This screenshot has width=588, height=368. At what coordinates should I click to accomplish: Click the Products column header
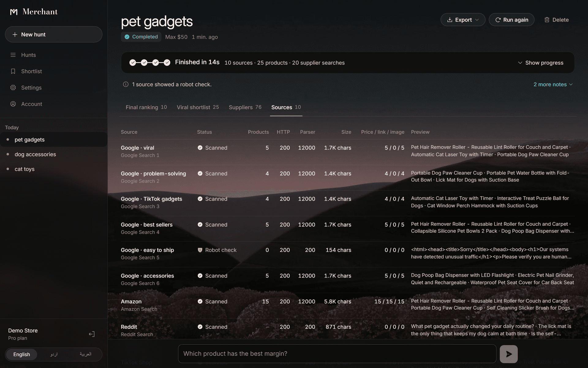258,132
